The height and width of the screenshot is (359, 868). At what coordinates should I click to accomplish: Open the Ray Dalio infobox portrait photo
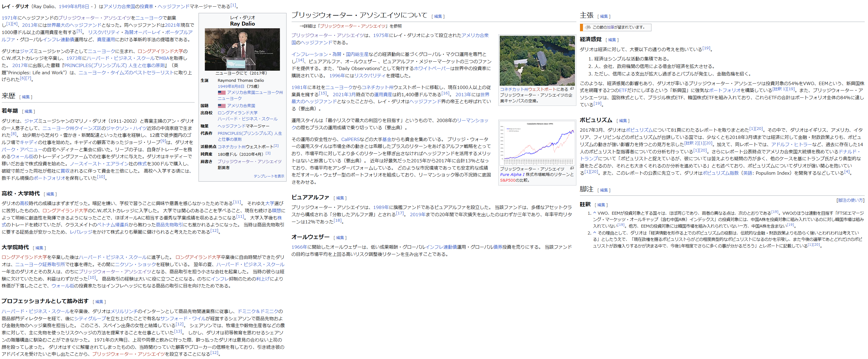pyautogui.click(x=242, y=49)
